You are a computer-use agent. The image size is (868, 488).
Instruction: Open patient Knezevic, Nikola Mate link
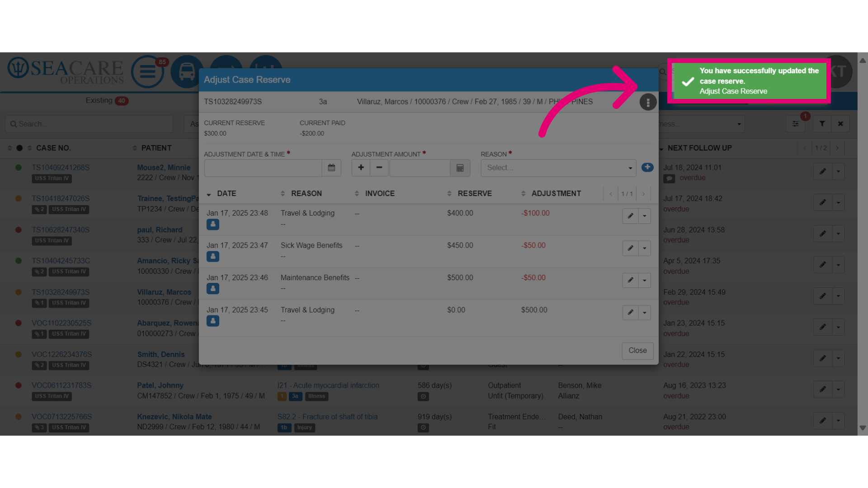point(175,417)
